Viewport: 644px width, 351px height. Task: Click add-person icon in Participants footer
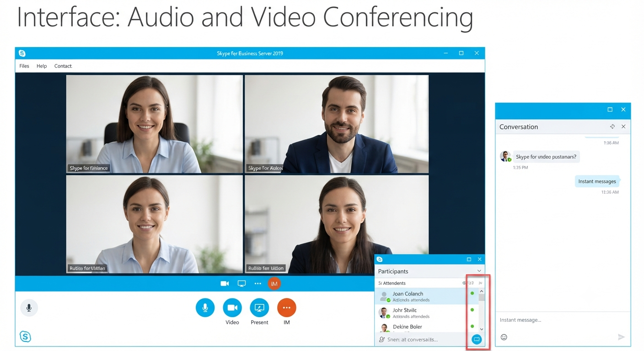(382, 340)
